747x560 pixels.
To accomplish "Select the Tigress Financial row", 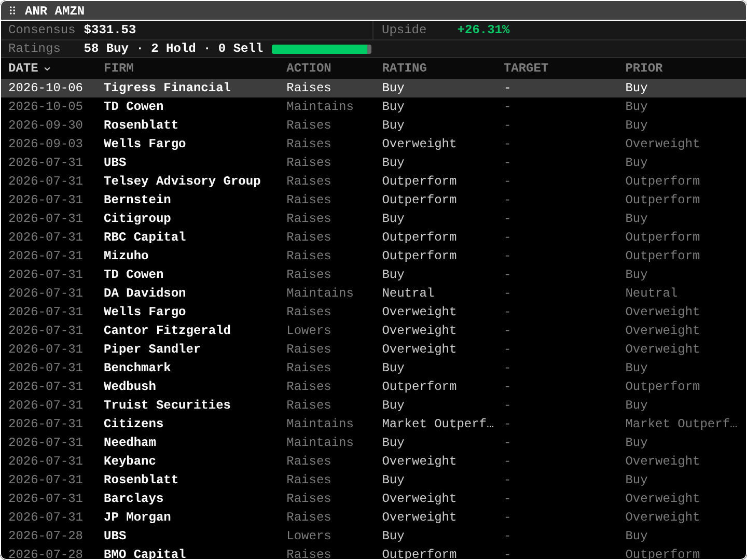I will pos(374,88).
